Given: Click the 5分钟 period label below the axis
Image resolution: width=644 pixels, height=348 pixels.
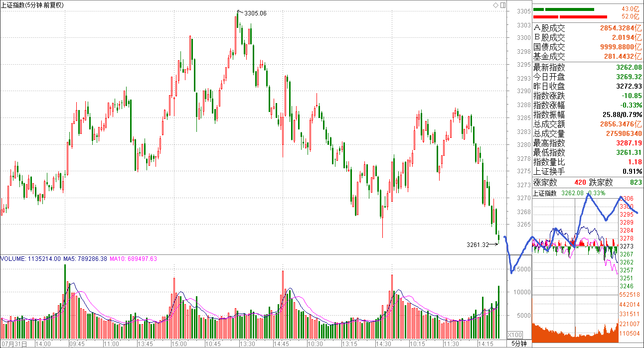Looking at the screenshot, I should tap(519, 344).
